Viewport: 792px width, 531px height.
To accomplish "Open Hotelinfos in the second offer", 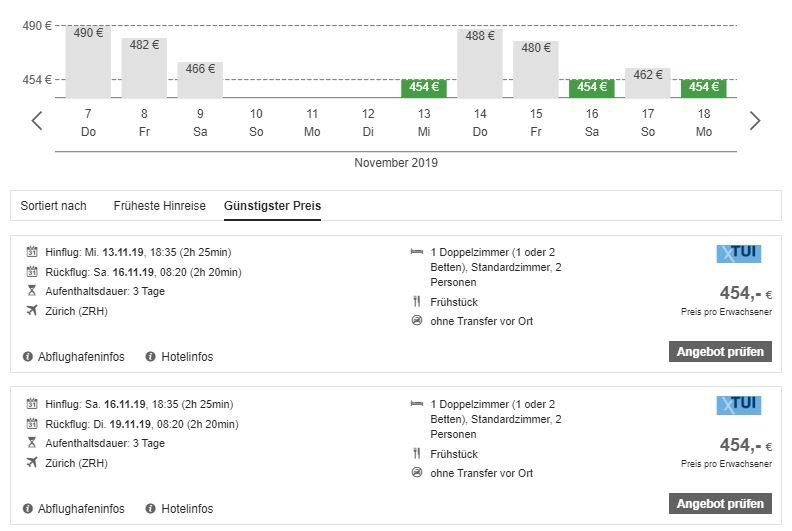I will [x=187, y=509].
